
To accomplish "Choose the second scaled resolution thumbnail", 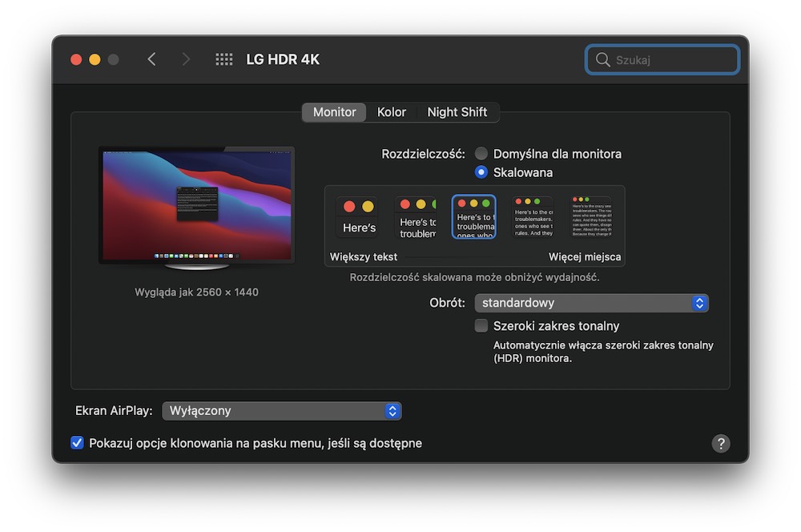I will [x=417, y=216].
